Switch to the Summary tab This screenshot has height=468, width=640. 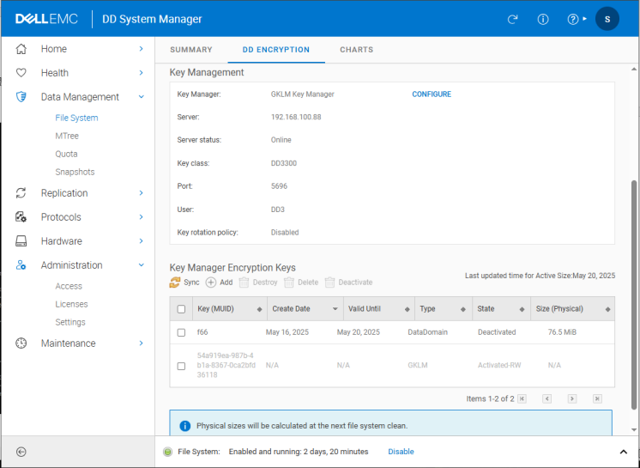(x=191, y=50)
